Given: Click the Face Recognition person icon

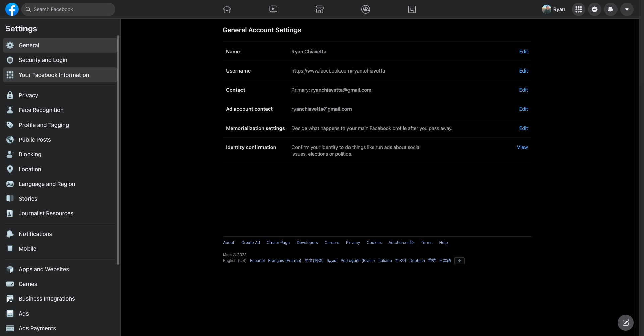Looking at the screenshot, I should (x=10, y=110).
